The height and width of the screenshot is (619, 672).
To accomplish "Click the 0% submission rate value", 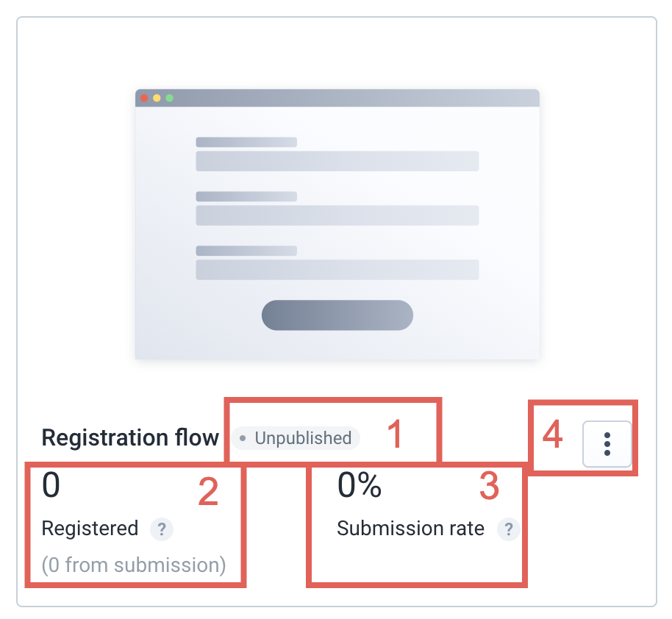I will 359,484.
